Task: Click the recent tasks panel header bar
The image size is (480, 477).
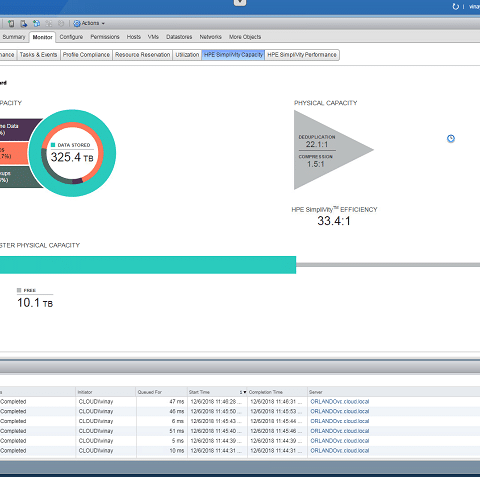Action: 240,368
